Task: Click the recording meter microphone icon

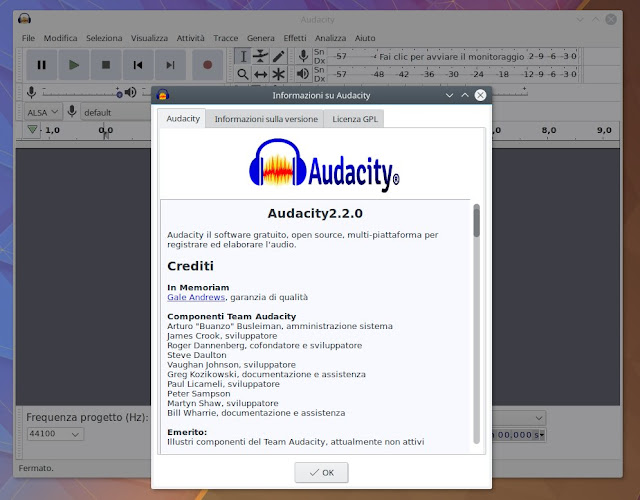Action: [303, 56]
